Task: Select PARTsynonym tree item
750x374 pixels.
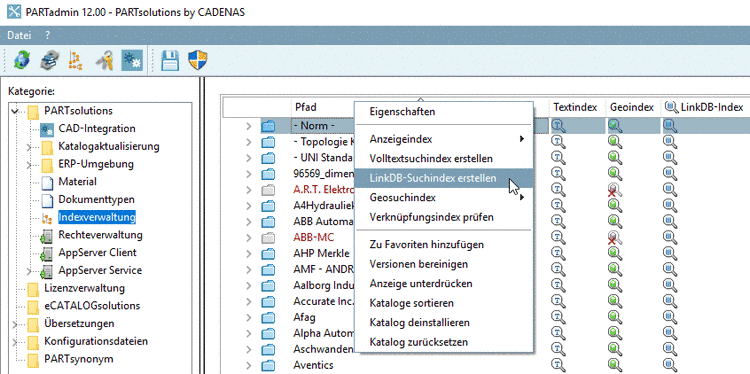Action: 78,359
